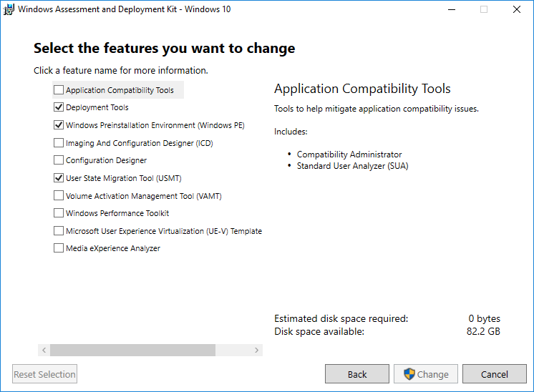Select the Deployment Tools feature name

pos(97,107)
